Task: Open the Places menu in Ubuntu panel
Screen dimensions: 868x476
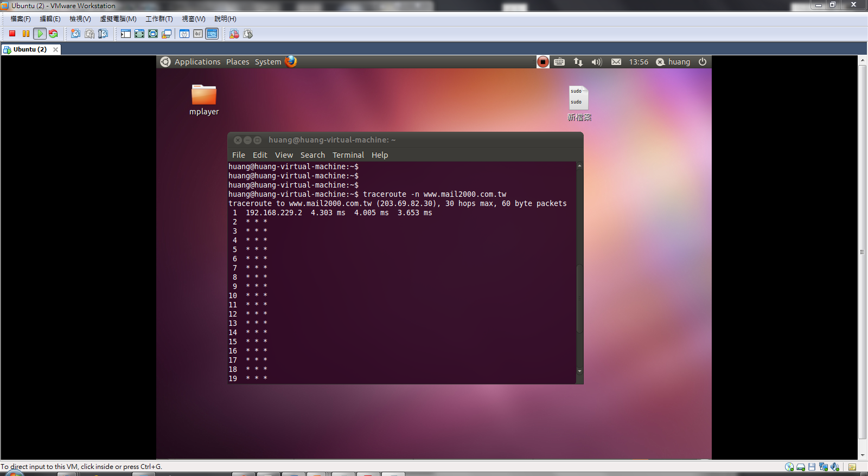Action: (x=238, y=62)
